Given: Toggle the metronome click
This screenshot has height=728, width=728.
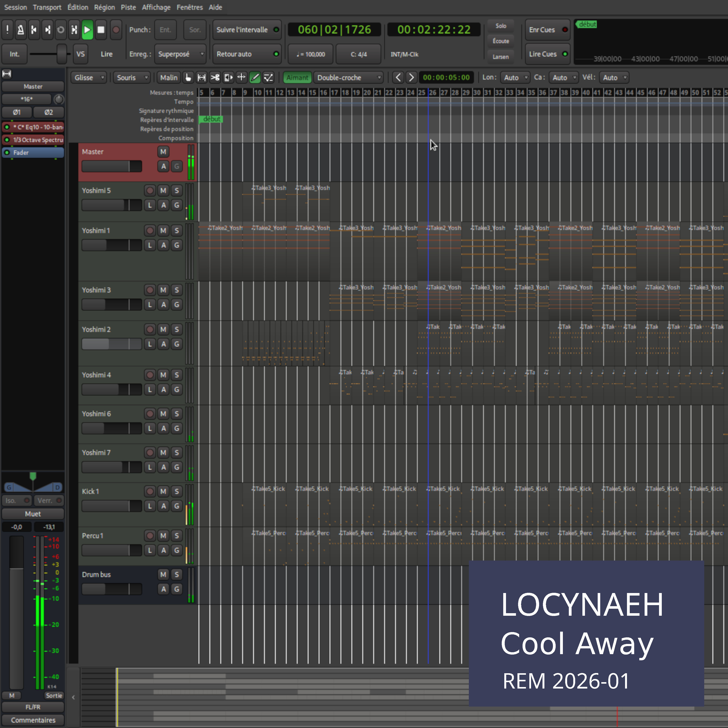Looking at the screenshot, I should point(21,30).
